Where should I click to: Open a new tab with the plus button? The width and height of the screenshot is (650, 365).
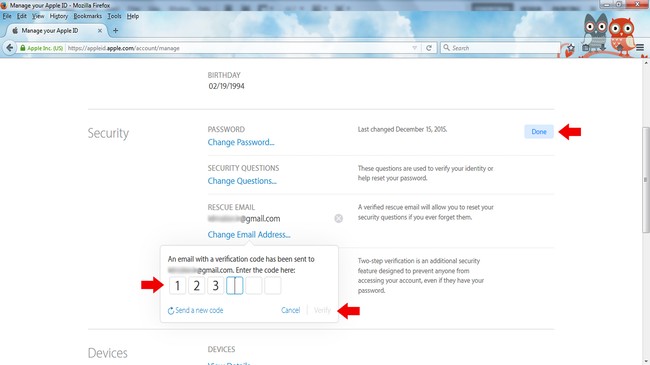click(x=115, y=30)
